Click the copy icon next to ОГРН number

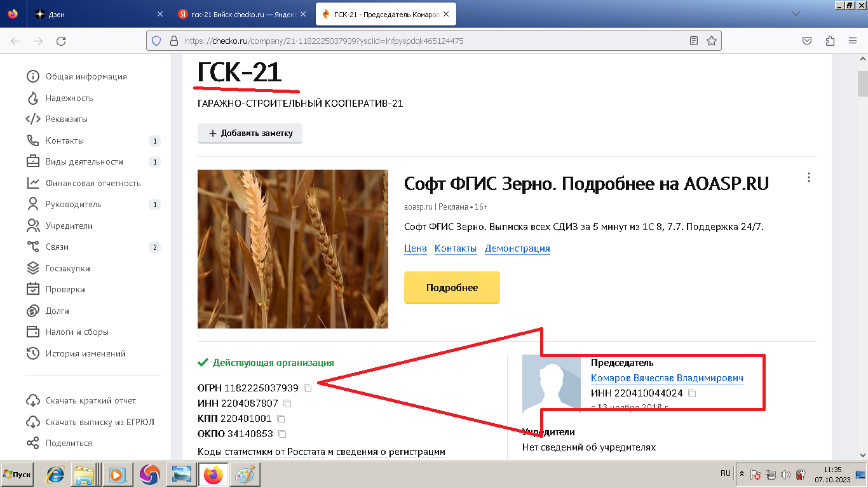(x=308, y=388)
